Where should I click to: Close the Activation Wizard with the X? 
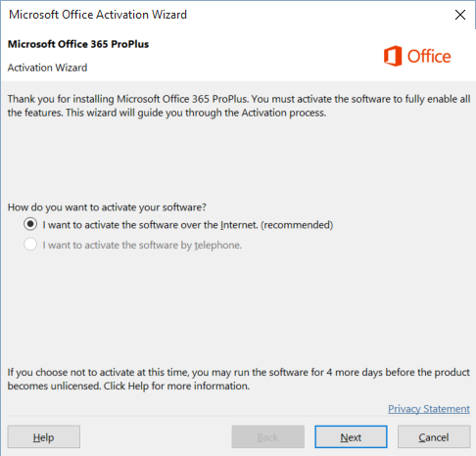tap(460, 15)
